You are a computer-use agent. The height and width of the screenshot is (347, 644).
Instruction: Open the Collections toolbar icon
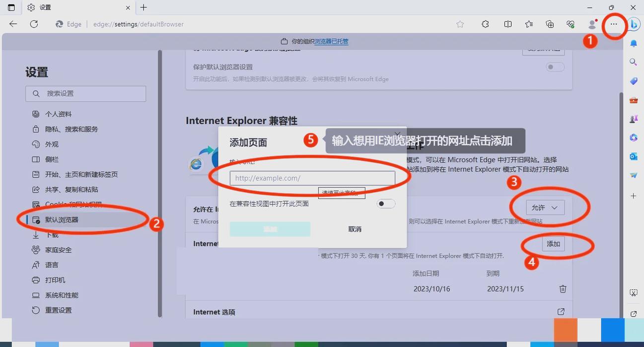pos(549,24)
